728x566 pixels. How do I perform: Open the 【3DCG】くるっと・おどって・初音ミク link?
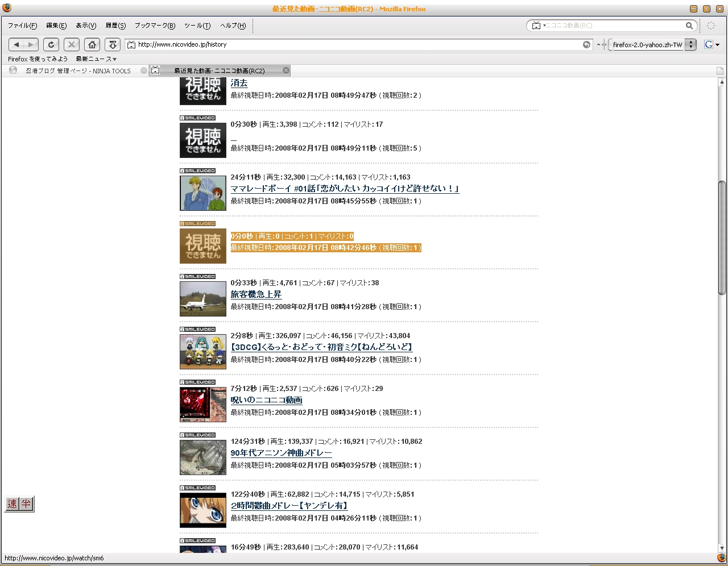(x=321, y=347)
